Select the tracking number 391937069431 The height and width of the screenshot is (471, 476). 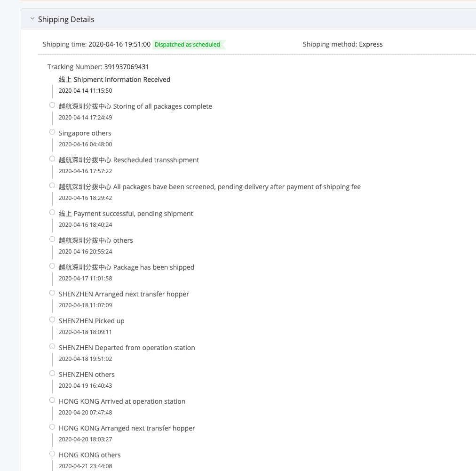point(127,67)
